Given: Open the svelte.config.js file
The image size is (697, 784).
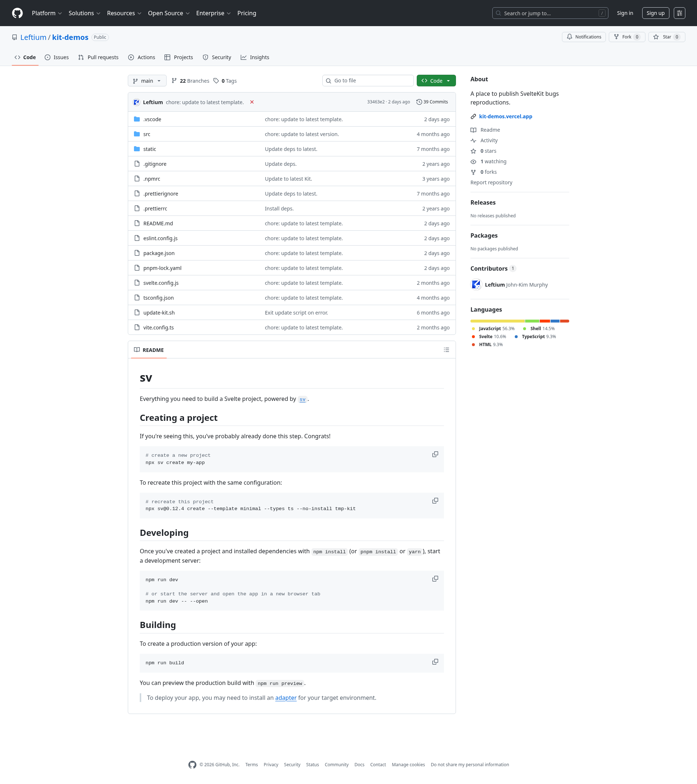Looking at the screenshot, I should (x=161, y=283).
